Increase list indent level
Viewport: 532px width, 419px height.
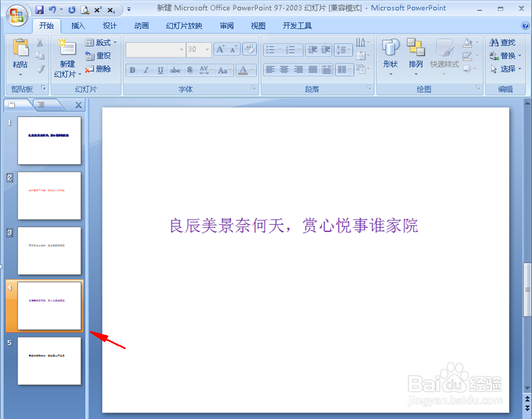click(x=325, y=49)
